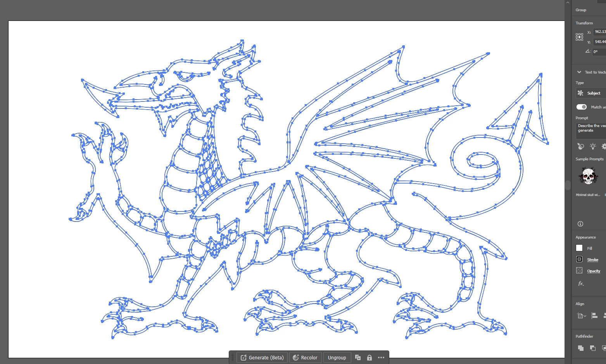Click the X position field

[600, 32]
